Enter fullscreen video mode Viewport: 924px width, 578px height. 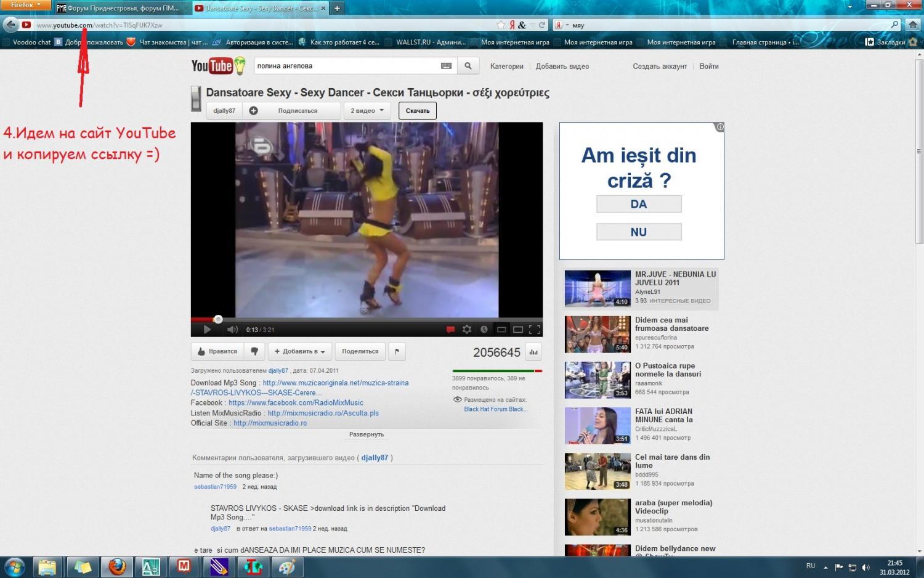[535, 330]
